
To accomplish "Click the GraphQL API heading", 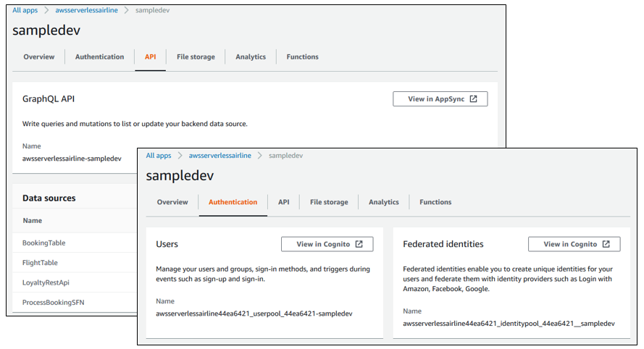I will pos(49,99).
